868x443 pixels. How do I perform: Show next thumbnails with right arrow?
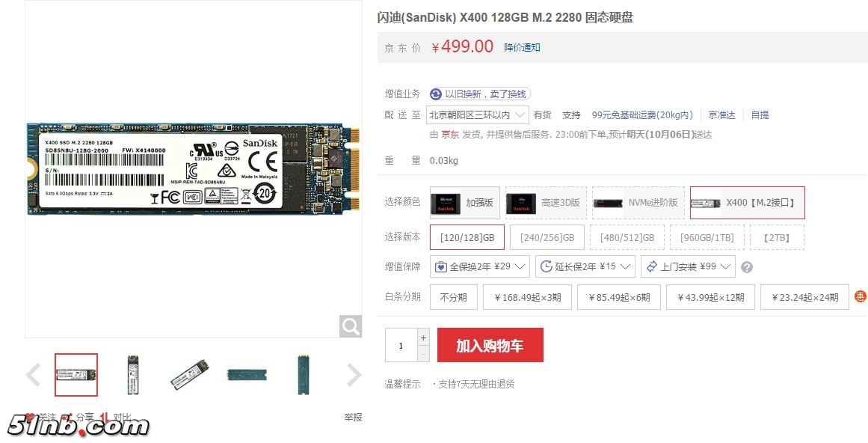pos(354,375)
